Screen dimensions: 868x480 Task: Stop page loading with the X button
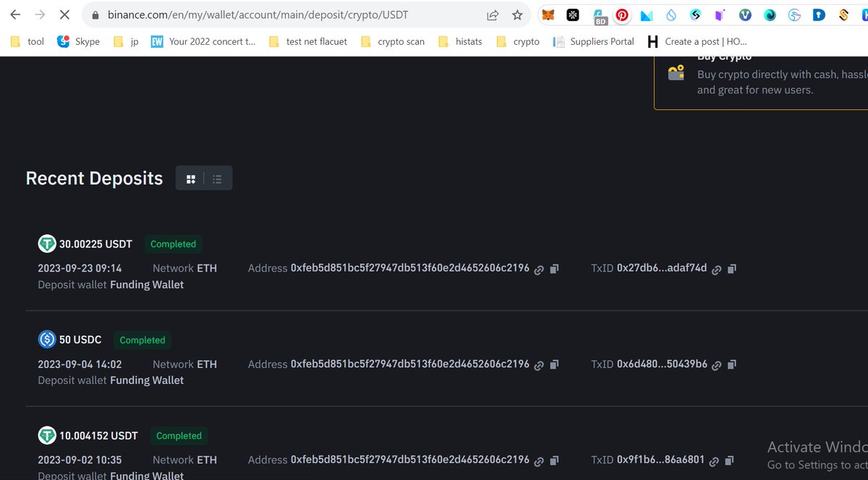click(x=64, y=14)
